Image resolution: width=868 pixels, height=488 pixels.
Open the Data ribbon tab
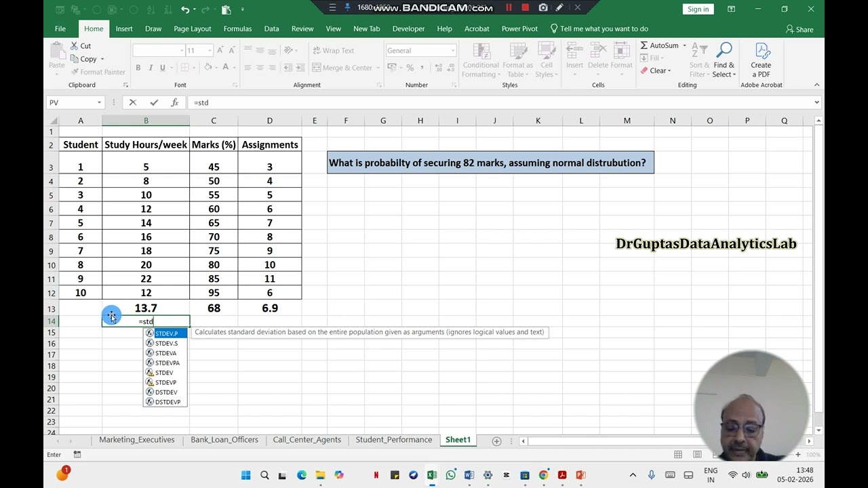(x=271, y=28)
